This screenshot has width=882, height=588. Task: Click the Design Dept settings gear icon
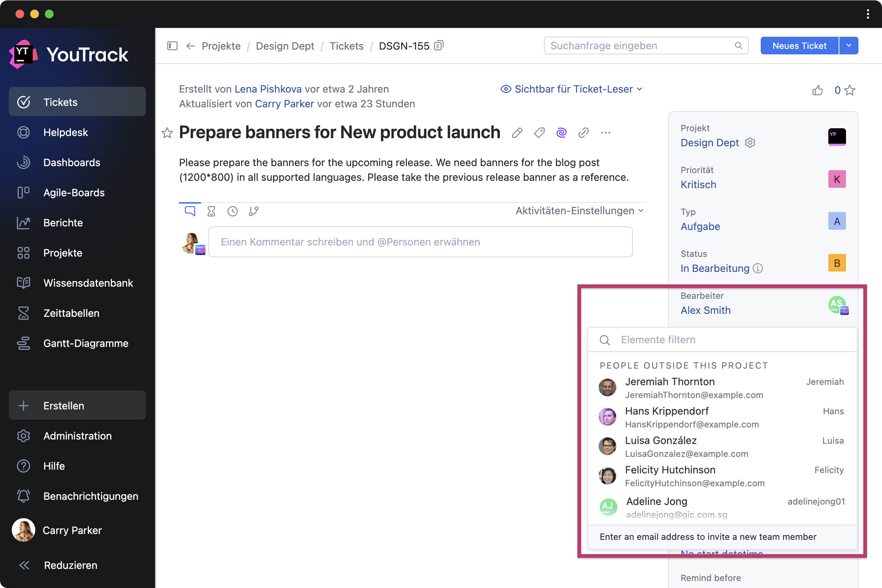point(750,143)
